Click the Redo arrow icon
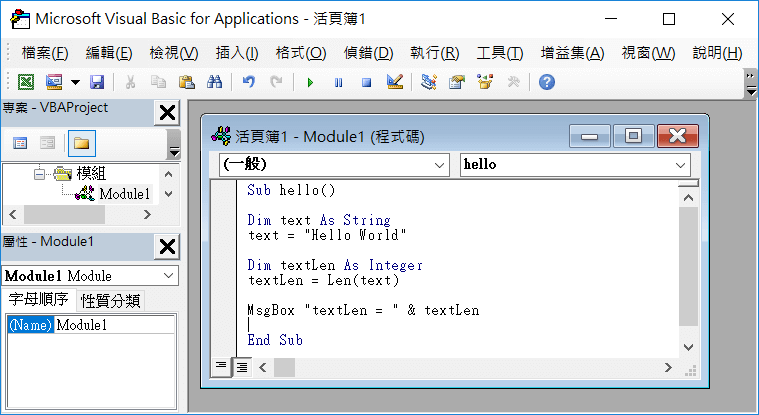The image size is (759, 415). click(x=276, y=82)
